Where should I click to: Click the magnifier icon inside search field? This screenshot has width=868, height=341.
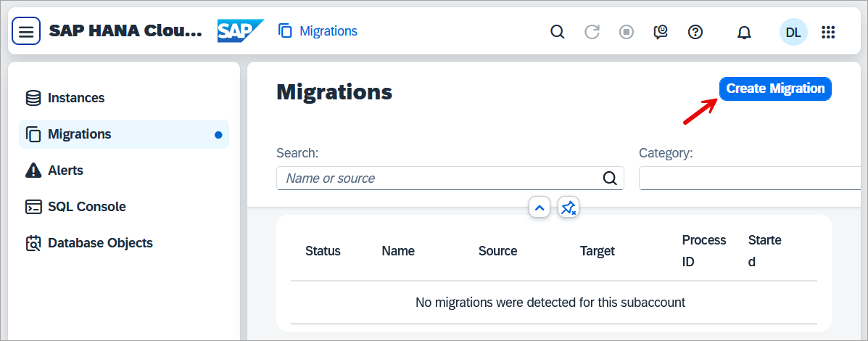click(x=609, y=178)
